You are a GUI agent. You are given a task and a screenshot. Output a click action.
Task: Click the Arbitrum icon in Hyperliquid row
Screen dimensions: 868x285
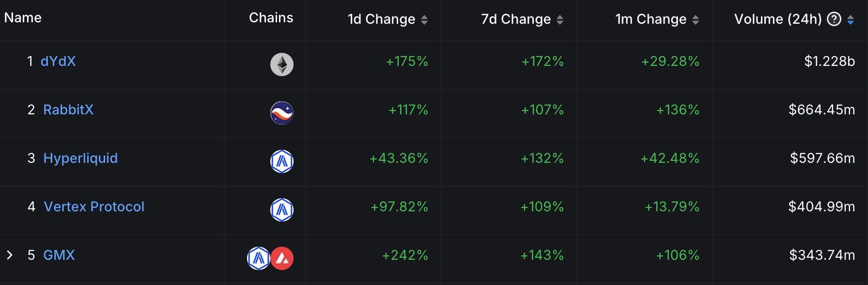coord(281,161)
